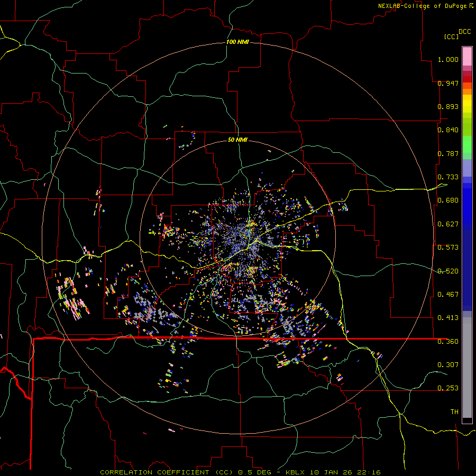
Task: Click the dark blue segment of color bar
Action: [x=467, y=270]
